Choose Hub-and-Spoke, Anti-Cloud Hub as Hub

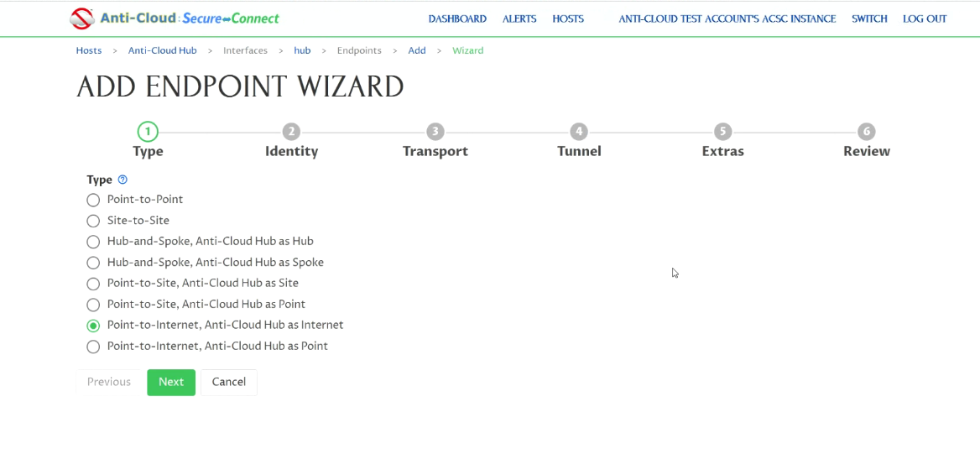coord(93,242)
